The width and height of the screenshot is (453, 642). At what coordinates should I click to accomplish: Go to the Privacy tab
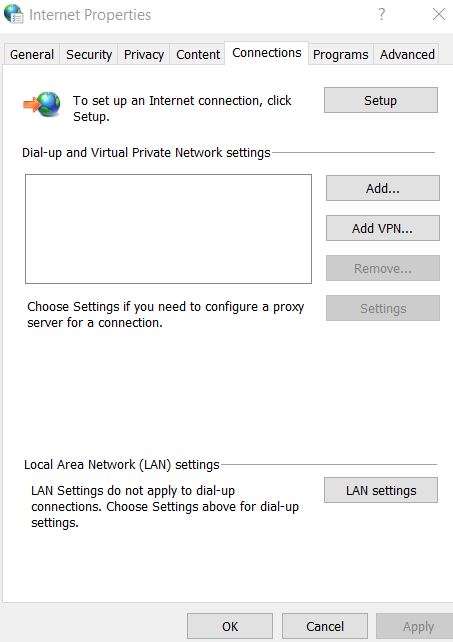144,54
